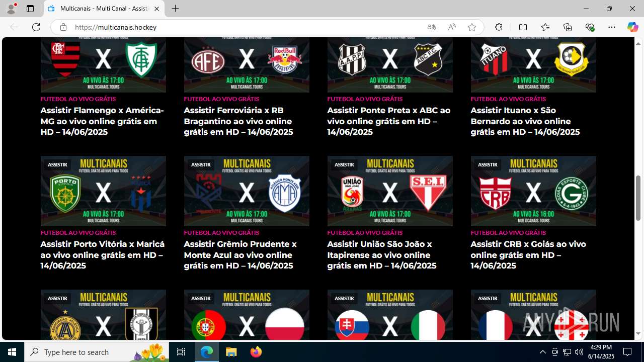Click ASSISTIR badge on União São João card
644x362 pixels.
click(x=344, y=164)
